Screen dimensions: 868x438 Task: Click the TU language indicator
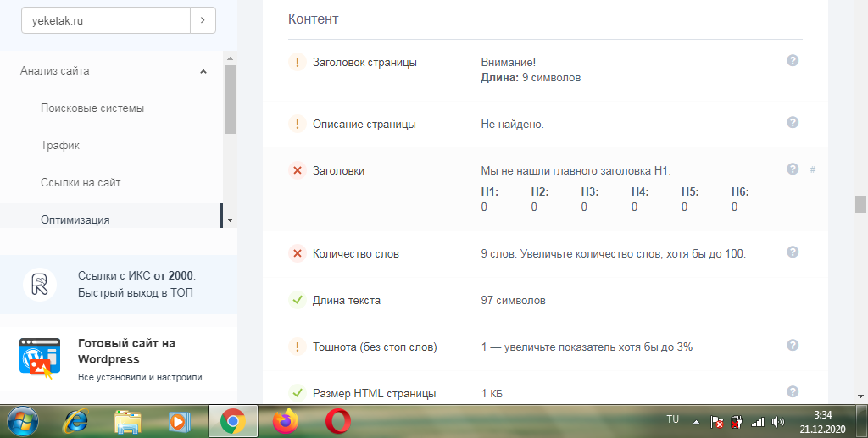tap(672, 419)
